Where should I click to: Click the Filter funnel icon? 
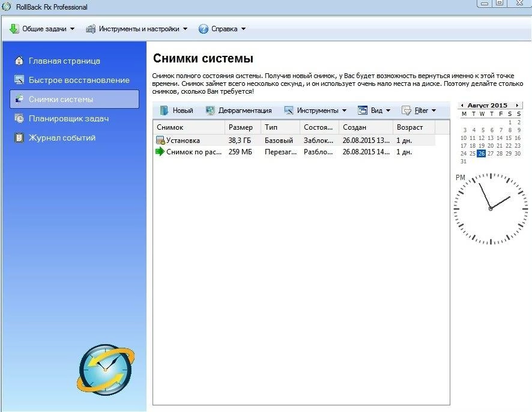[x=406, y=111]
